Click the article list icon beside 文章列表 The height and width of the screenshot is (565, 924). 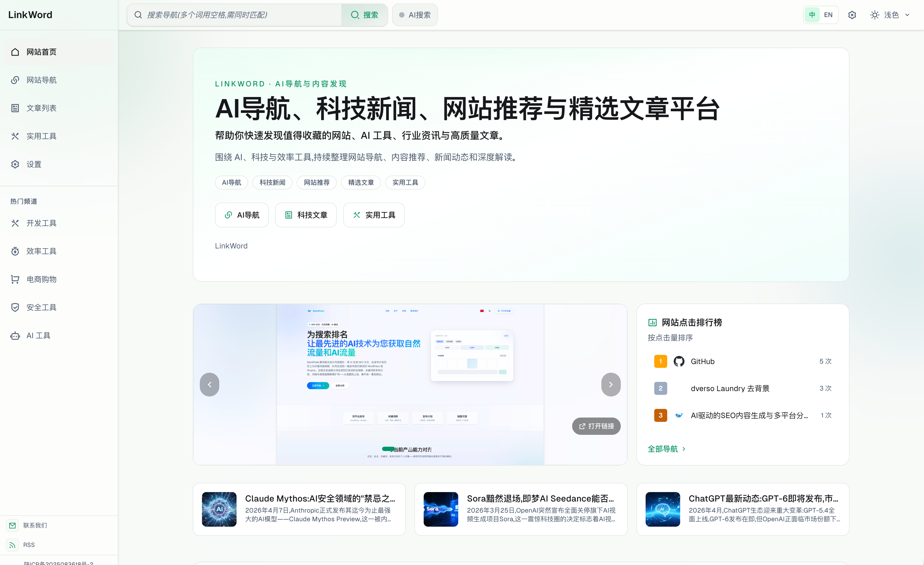pos(15,108)
